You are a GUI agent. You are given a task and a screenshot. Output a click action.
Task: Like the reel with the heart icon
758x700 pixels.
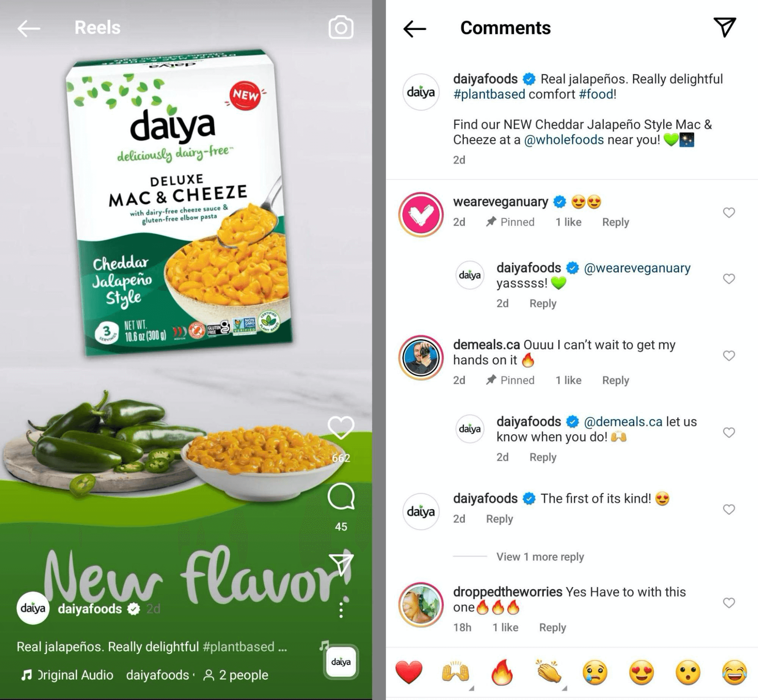[x=341, y=428]
